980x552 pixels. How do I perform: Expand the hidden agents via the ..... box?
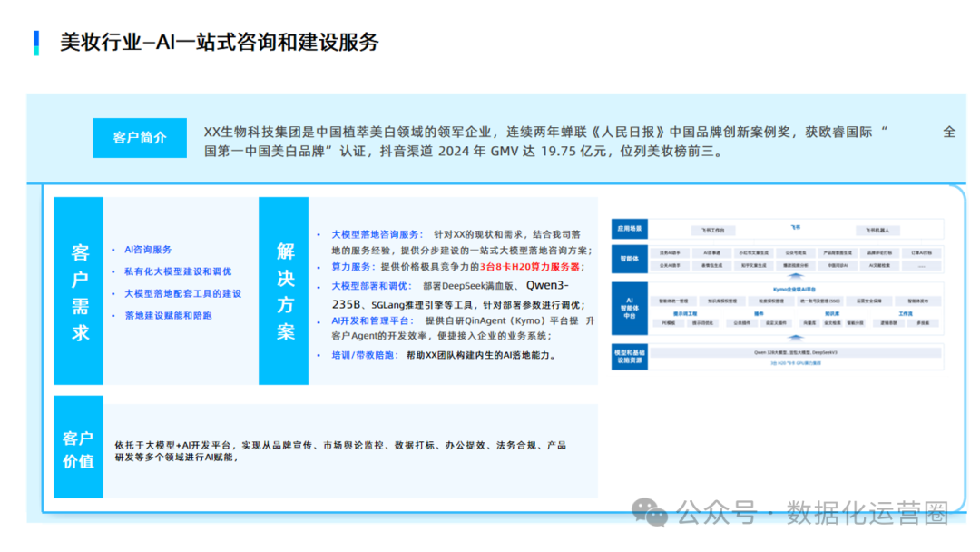coord(922,262)
